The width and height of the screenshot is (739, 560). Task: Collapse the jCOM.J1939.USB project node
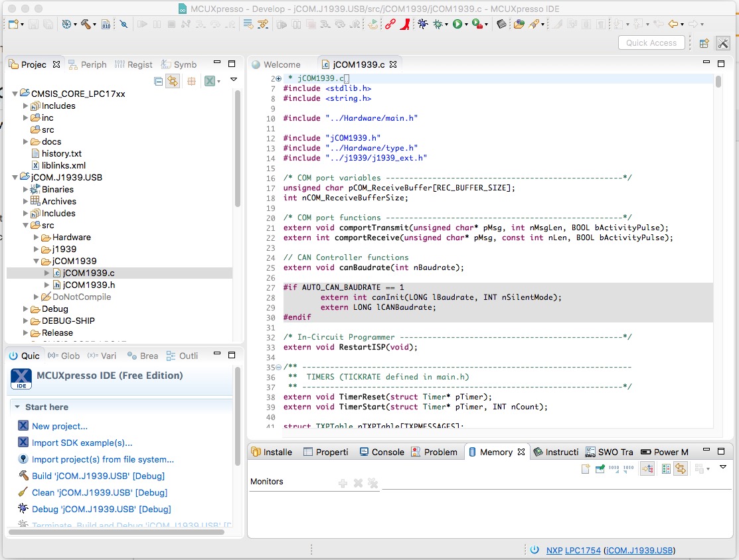tap(16, 178)
